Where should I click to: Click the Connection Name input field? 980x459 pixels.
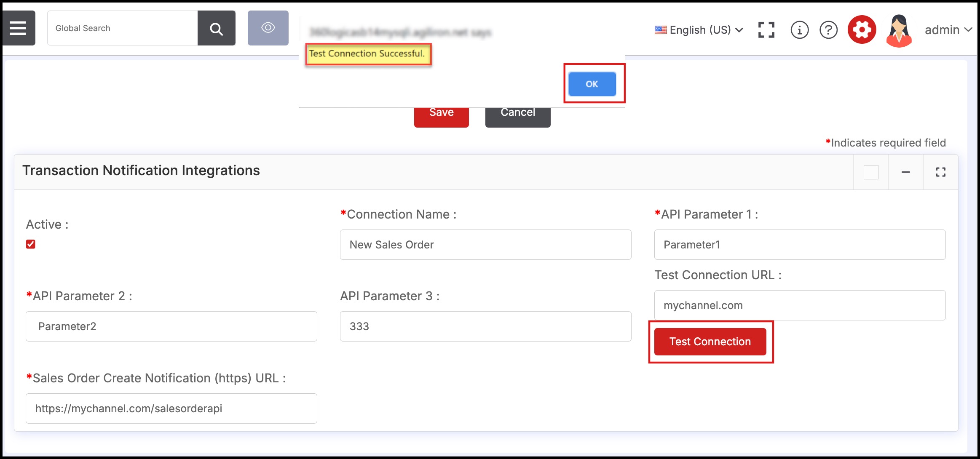pyautogui.click(x=485, y=245)
